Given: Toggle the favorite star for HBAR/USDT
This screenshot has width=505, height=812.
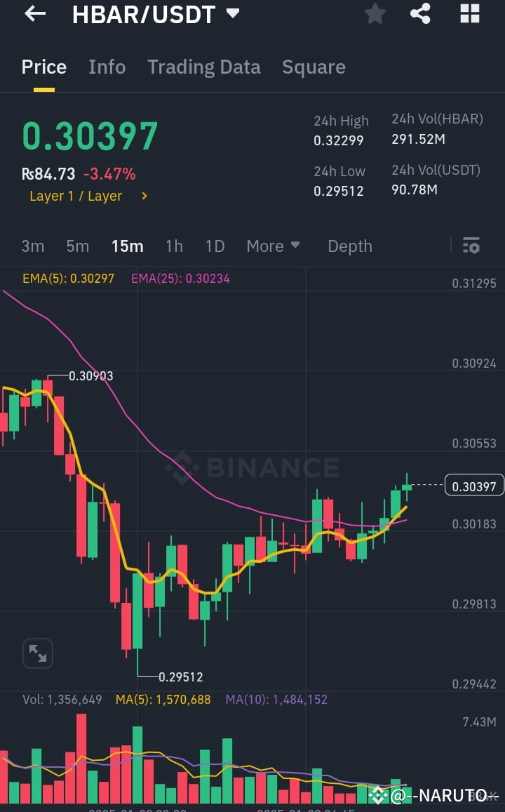Looking at the screenshot, I should click(375, 13).
